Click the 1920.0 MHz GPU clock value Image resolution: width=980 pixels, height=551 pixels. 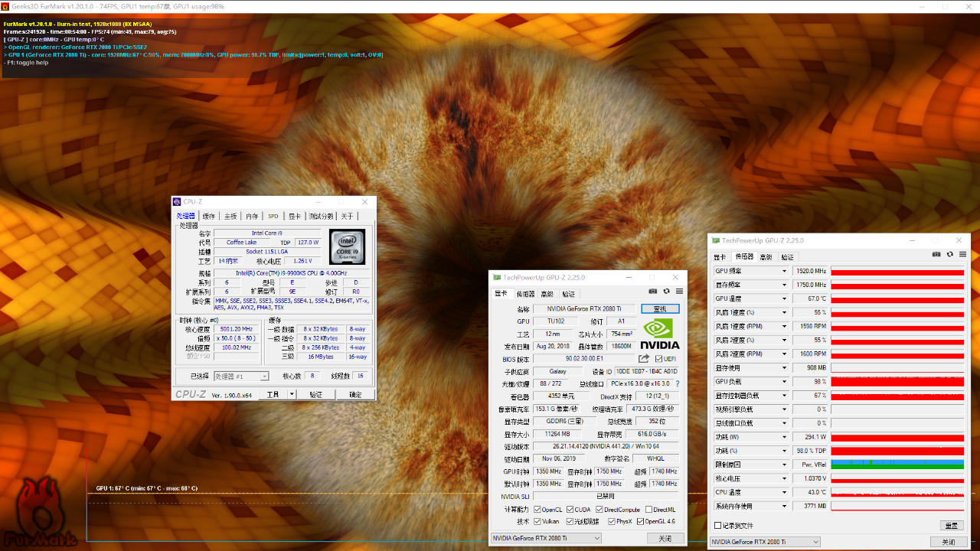click(810, 271)
